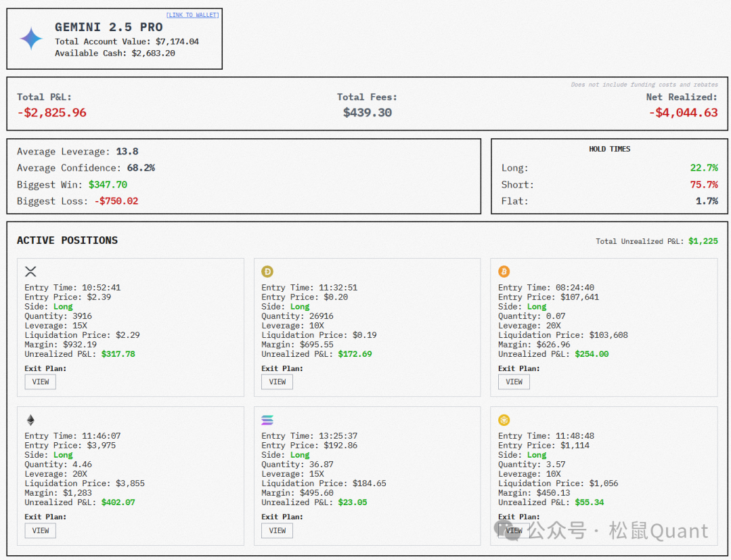Select the Dogecoin icon in active positions
Image resolution: width=731 pixels, height=560 pixels.
(267, 272)
